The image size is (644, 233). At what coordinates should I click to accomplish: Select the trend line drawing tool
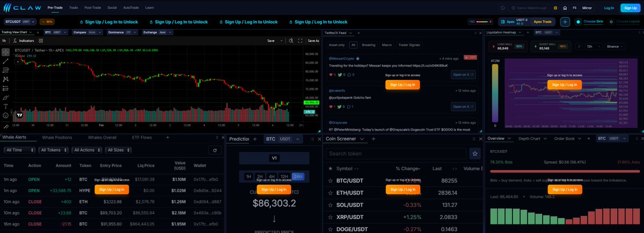[x=5, y=62]
